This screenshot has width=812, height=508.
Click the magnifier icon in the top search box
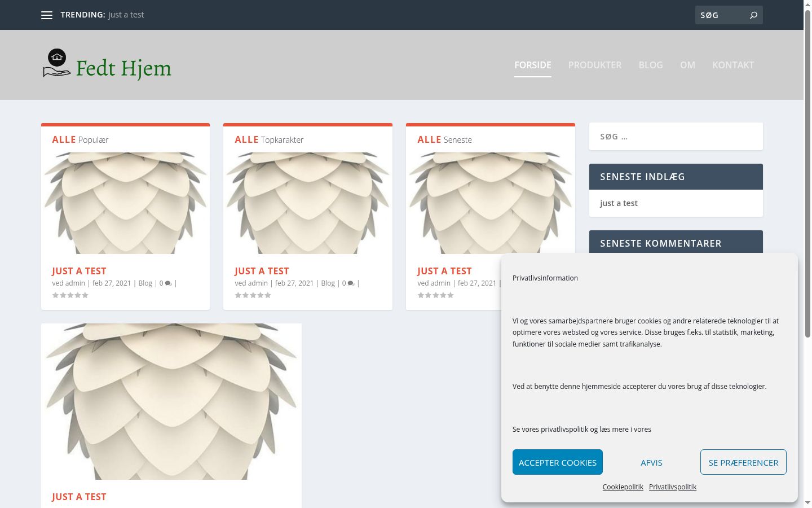[753, 15]
